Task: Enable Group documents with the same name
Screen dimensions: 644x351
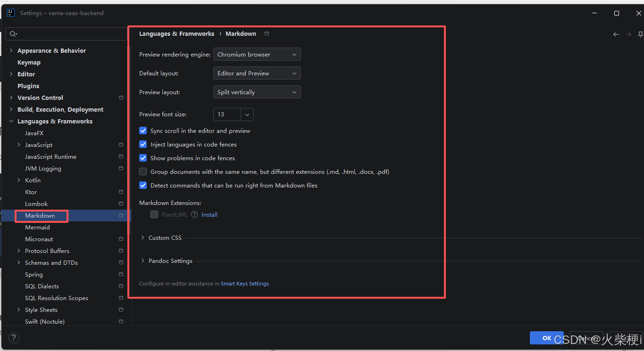Action: click(143, 171)
